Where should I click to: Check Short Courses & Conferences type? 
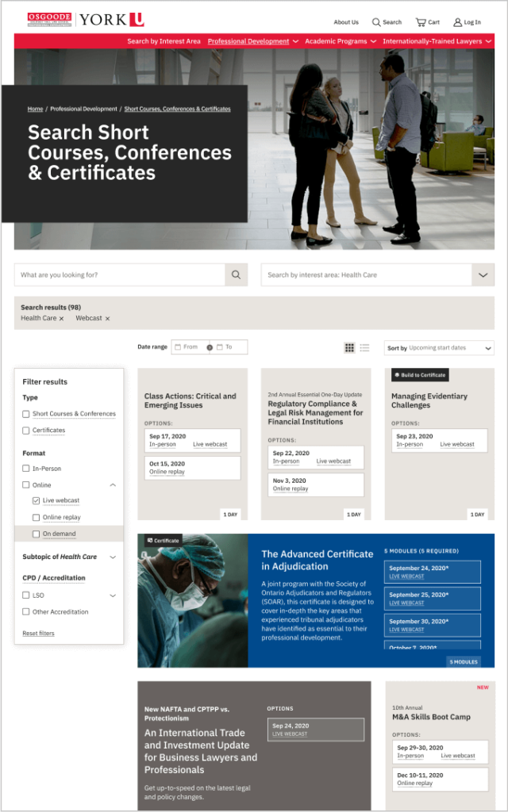[26, 414]
